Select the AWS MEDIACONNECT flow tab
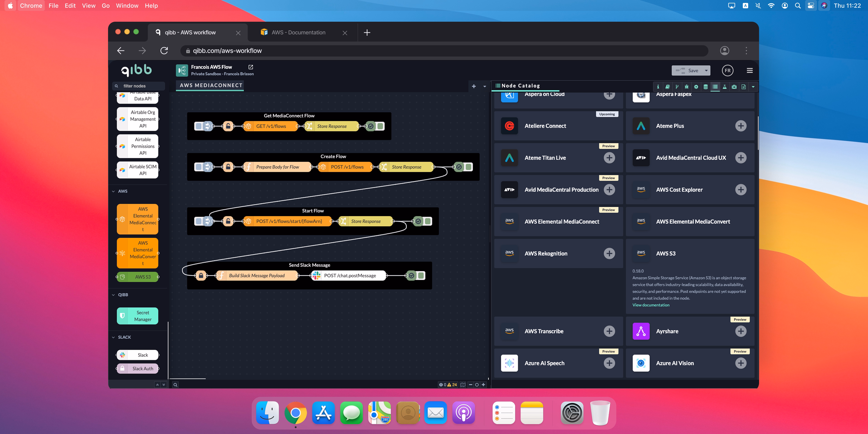This screenshot has width=868, height=434. point(211,85)
